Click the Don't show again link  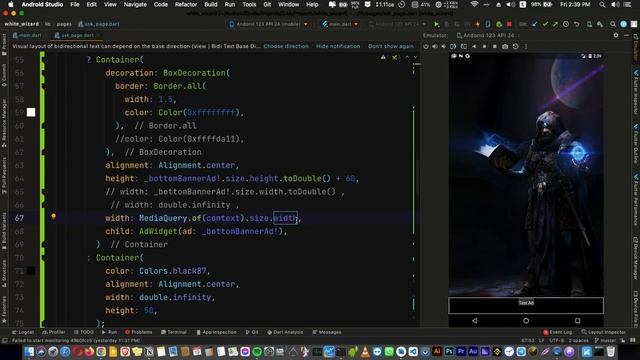click(391, 46)
